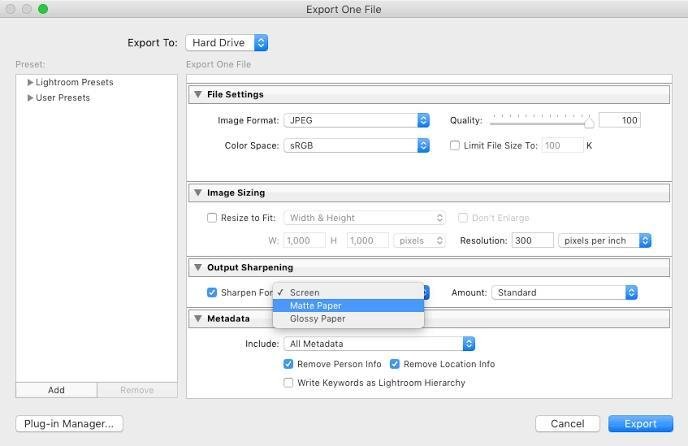The height and width of the screenshot is (446, 688).
Task: Open the pixels per inch dropdown
Action: click(606, 241)
